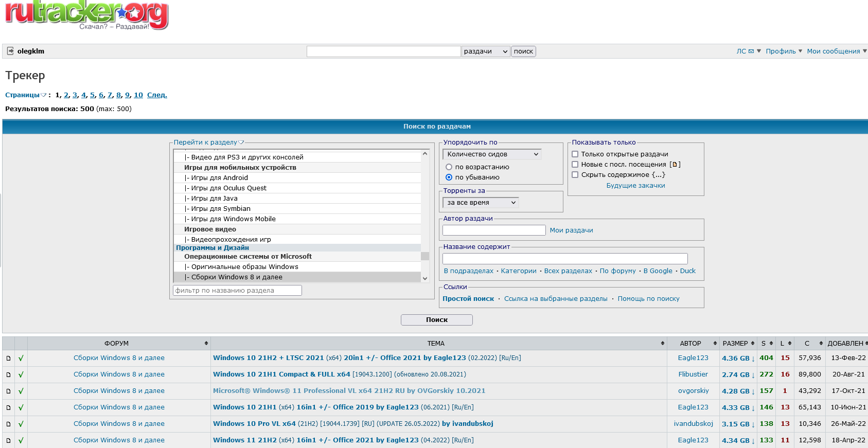Click the document icon in the Office 2019 row
Viewport: 868px width, 448px height.
point(8,407)
